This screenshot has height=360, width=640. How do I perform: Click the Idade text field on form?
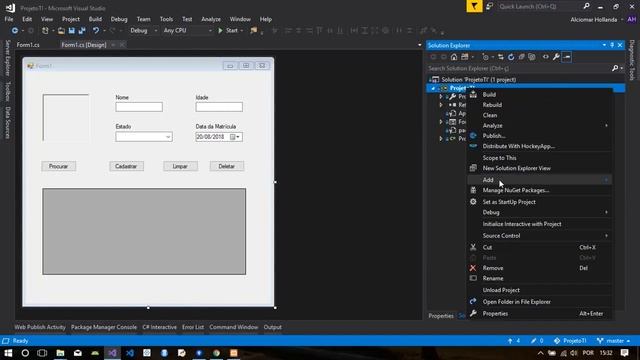[x=219, y=107]
